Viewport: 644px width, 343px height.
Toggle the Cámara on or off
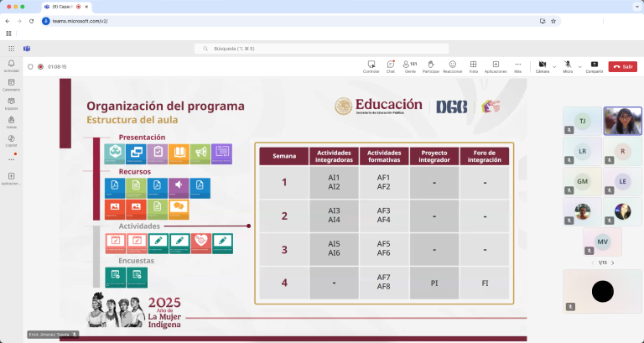[x=542, y=65]
